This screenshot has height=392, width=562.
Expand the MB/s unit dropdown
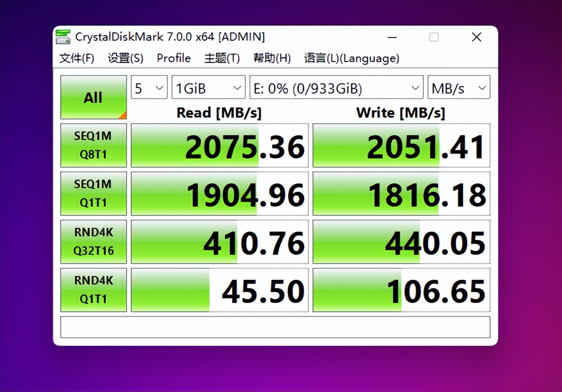459,88
